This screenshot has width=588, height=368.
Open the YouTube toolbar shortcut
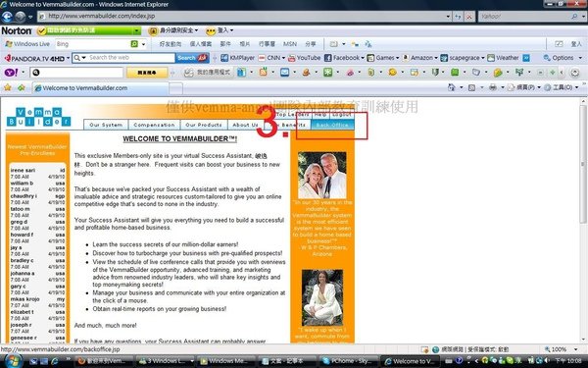pos(305,58)
